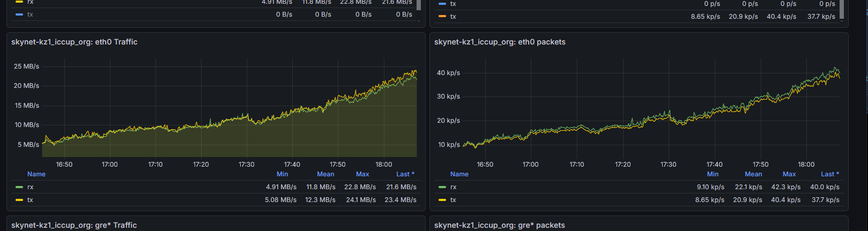Viewport: 868px width, 231px height.
Task: Change rx series color in eth0 packets legend
Action: coord(442,187)
